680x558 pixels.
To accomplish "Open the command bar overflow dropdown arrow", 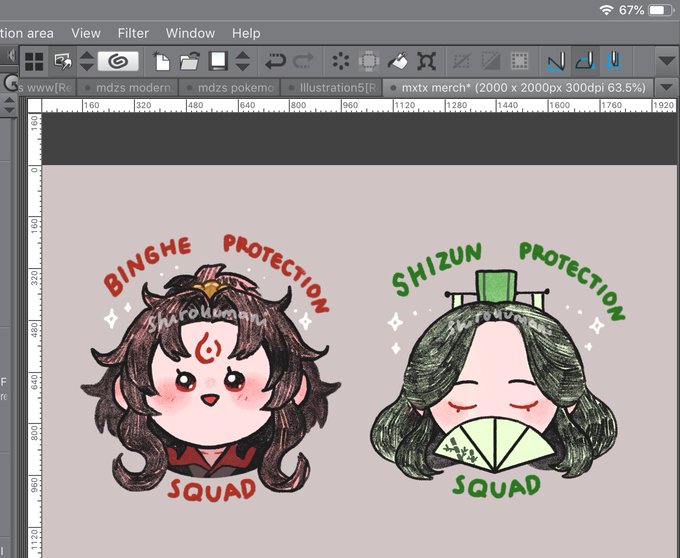I will 667,61.
